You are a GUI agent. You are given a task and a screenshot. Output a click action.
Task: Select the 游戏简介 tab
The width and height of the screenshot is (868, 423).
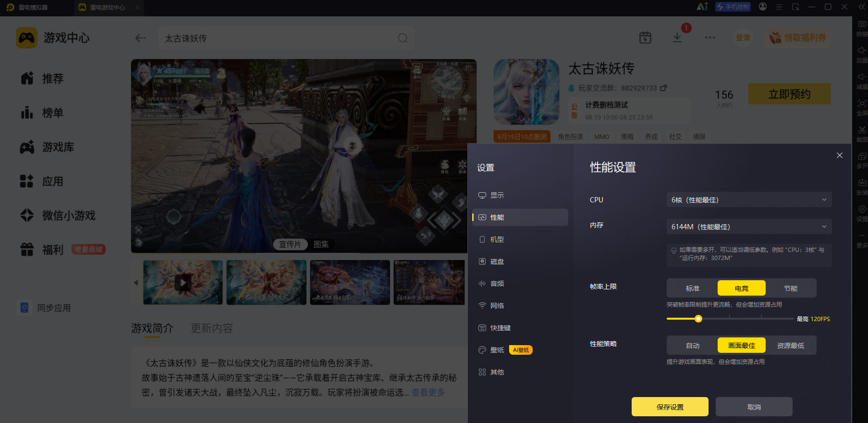coord(152,328)
